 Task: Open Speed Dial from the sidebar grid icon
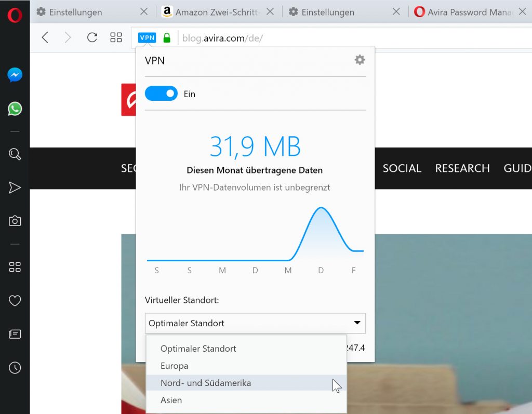coord(15,267)
